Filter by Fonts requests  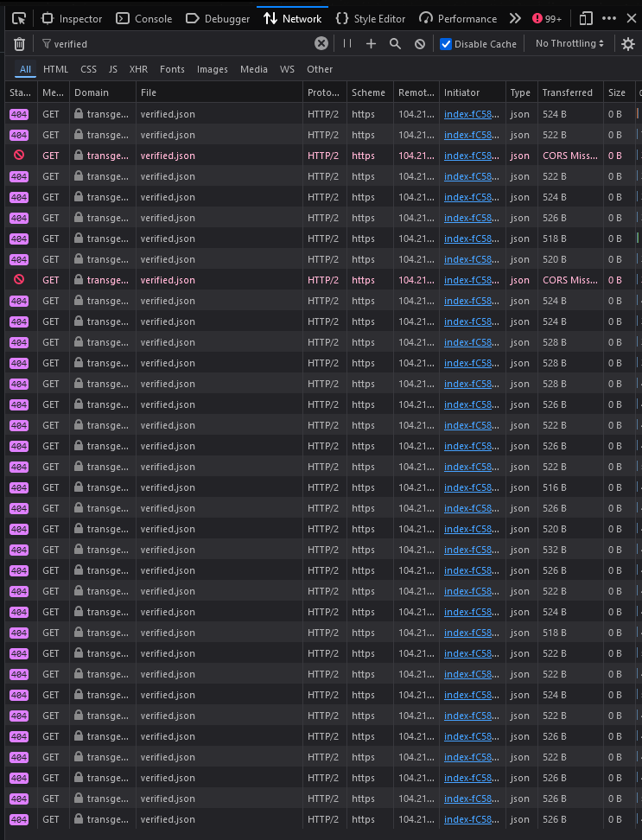click(172, 69)
